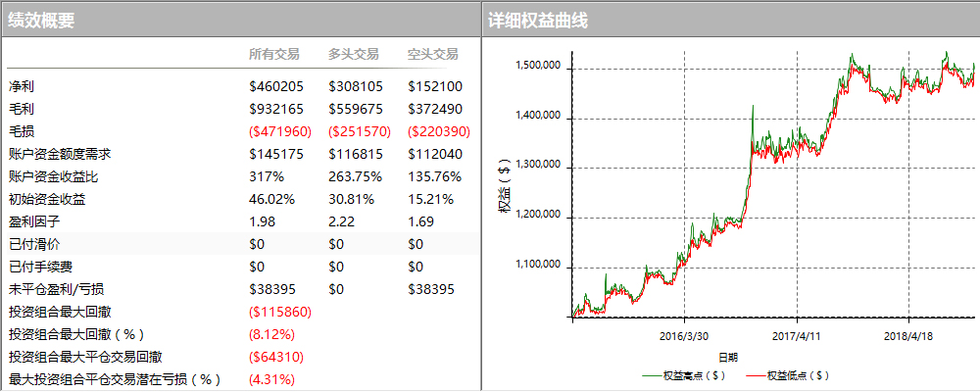Click the 权益低点 legend entry
This screenshot has width=980, height=392.
point(787,374)
